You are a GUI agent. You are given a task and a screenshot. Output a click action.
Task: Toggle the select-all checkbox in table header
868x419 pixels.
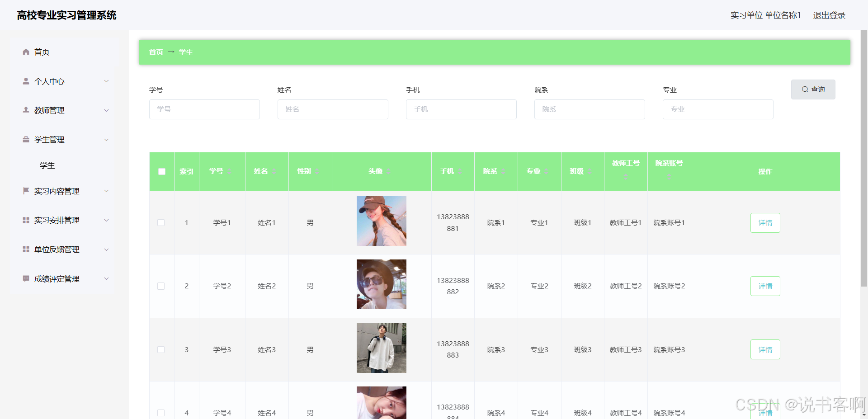162,171
